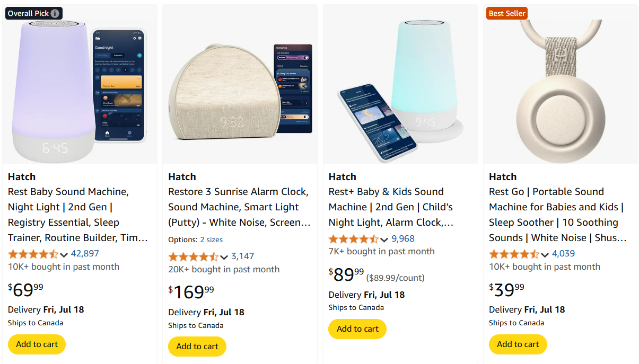Click star rating of Rest+ Baby & Kids
Image resolution: width=639 pixels, height=364 pixels.
click(x=353, y=239)
